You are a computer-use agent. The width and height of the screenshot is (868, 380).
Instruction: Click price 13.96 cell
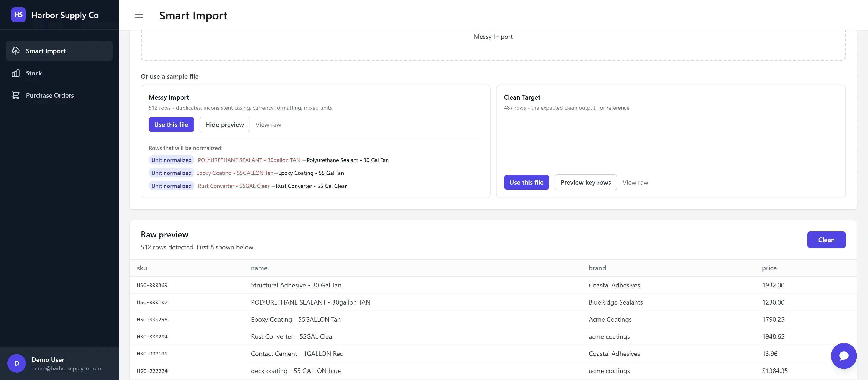770,354
